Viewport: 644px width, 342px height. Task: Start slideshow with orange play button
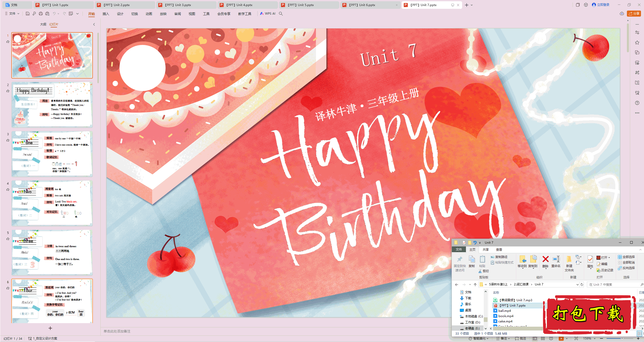(561, 338)
